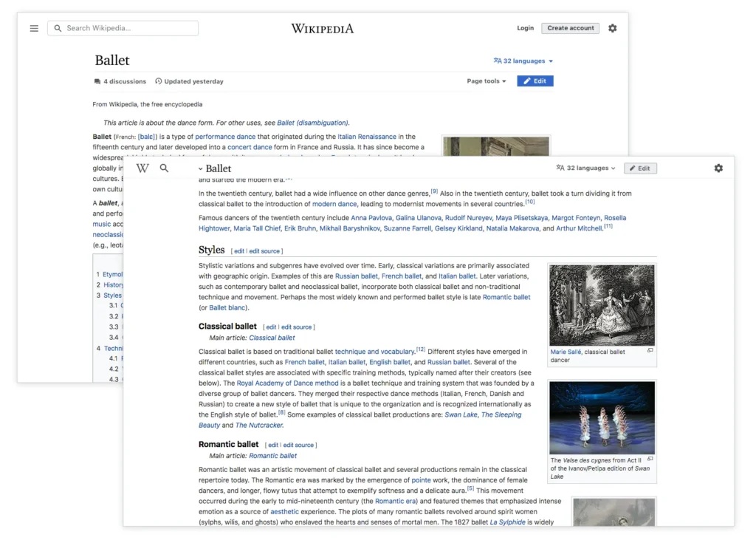Open the technique and vocabulary link
The height and width of the screenshot is (546, 756).
coord(374,352)
